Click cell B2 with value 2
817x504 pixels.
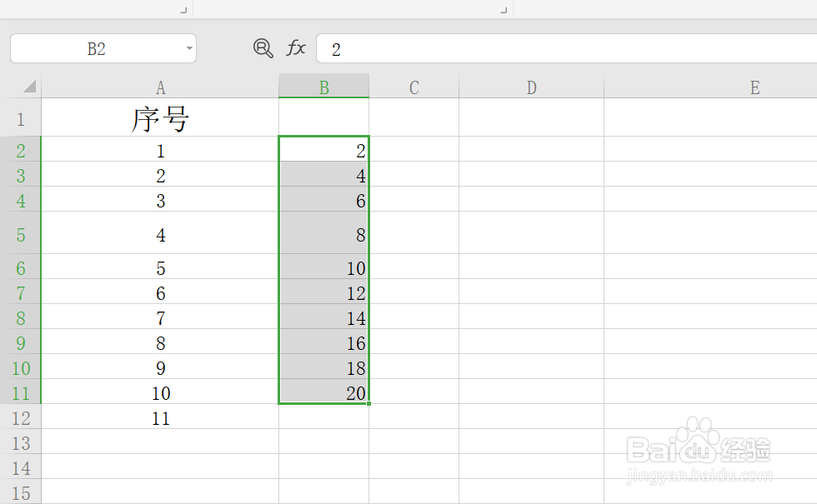pos(324,149)
